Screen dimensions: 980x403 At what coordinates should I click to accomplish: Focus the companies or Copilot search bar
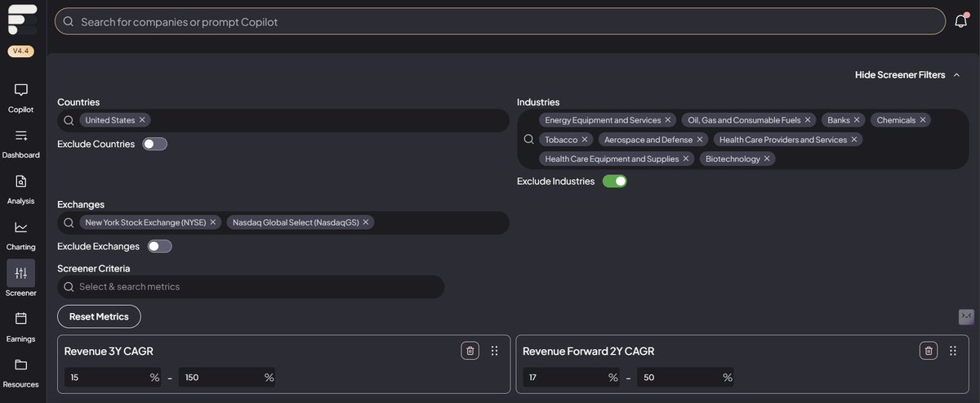[x=500, y=21]
